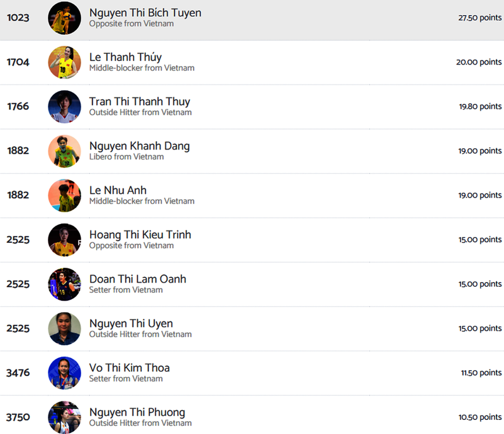The image size is (504, 434).
Task: Select the 27.50 points score
Action: [479, 18]
